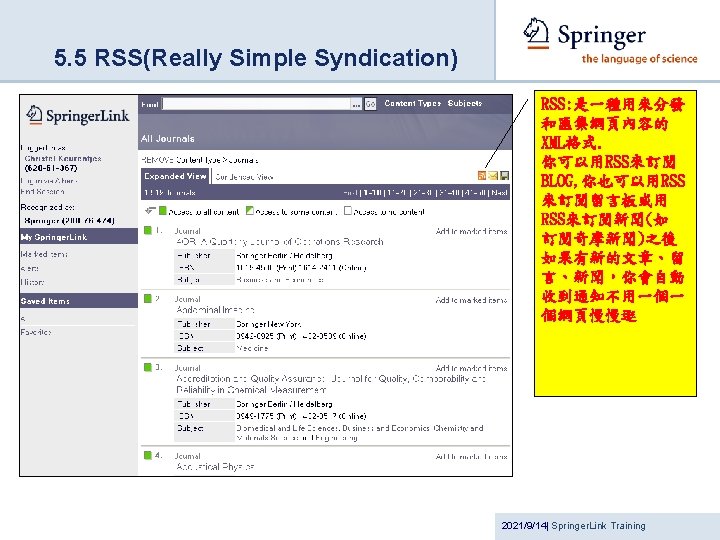Open the My SpringerLink section header
720x540 pixels.
[x=79, y=236]
